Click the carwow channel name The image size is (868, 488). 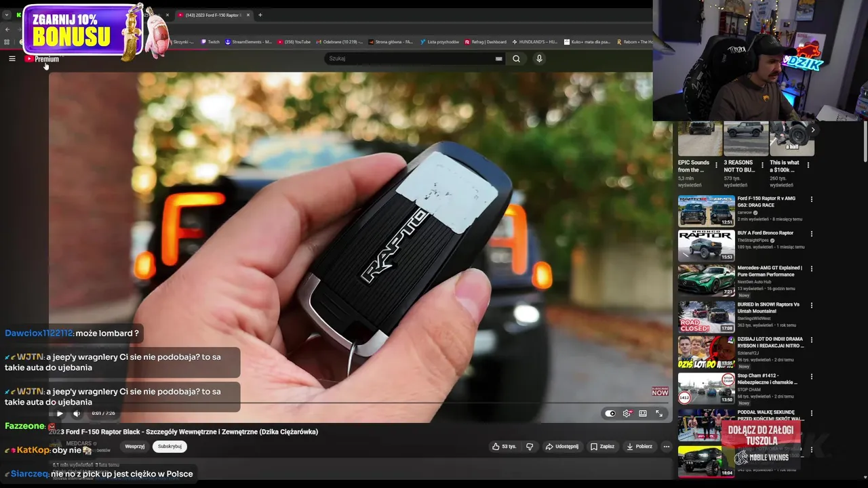745,212
